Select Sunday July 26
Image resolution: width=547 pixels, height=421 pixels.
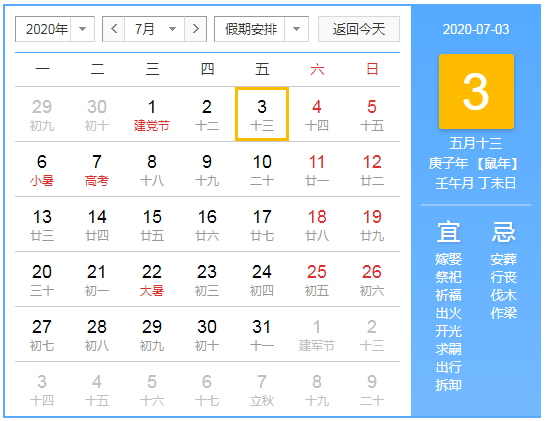(x=372, y=279)
